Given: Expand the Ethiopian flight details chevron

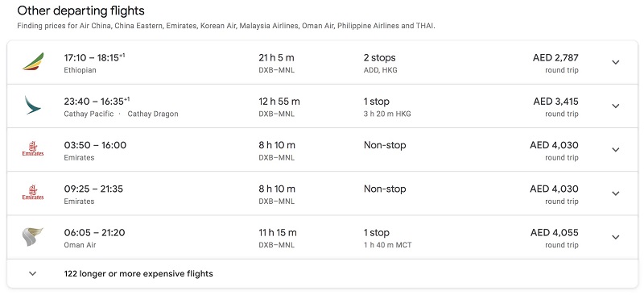Looking at the screenshot, I should [615, 63].
